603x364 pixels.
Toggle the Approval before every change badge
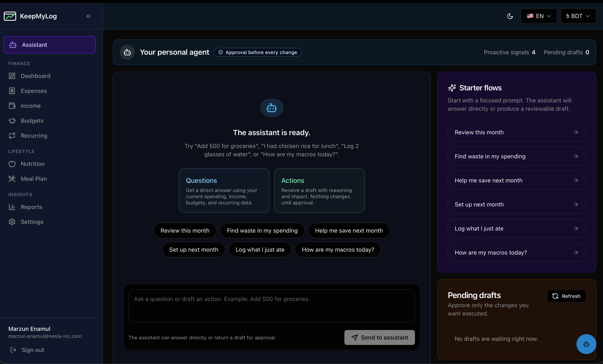pos(258,52)
